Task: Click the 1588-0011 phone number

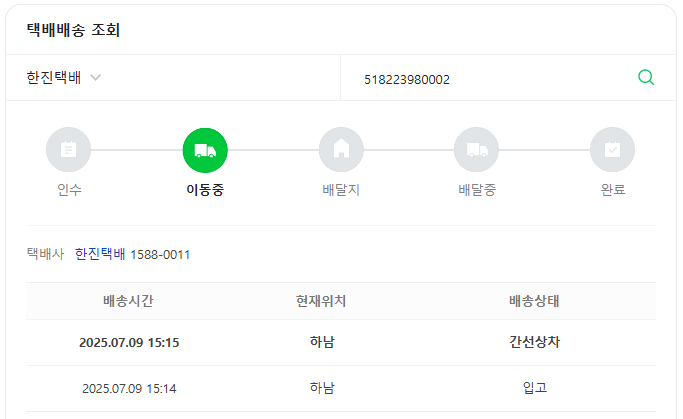Action: click(x=160, y=255)
